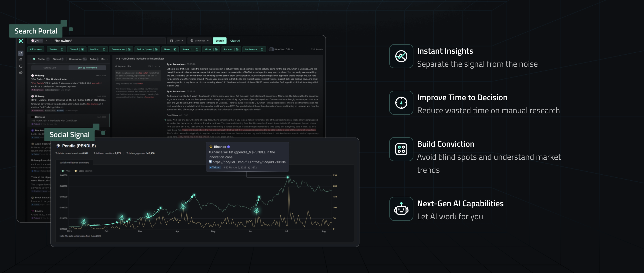Click the Twitter tag on the Binance tweet
Viewport: 644px width, 273px height.
coord(215,168)
